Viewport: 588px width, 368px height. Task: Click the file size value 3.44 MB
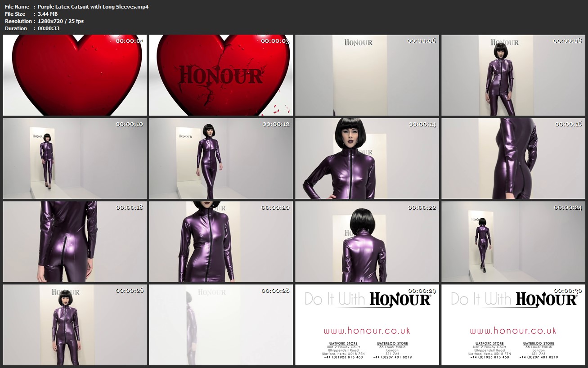(x=48, y=14)
